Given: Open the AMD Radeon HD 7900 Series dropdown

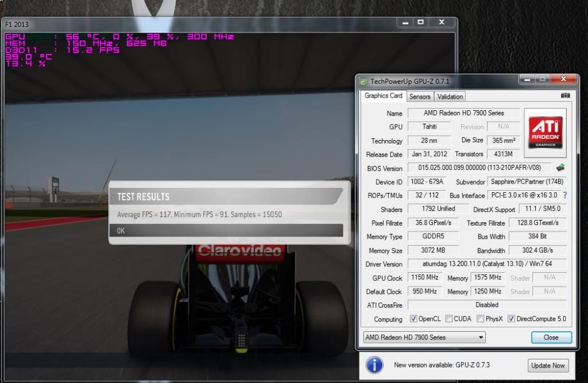Looking at the screenshot, I should point(424,338).
